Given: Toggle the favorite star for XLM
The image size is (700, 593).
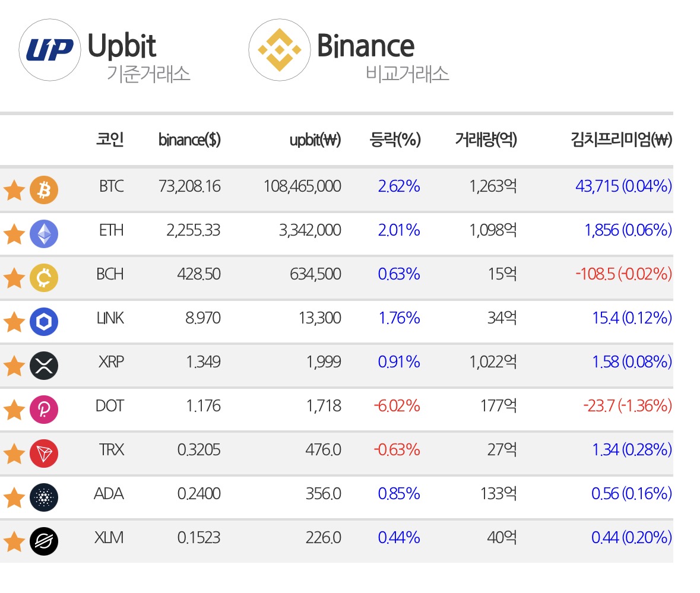Looking at the screenshot, I should point(14,542).
